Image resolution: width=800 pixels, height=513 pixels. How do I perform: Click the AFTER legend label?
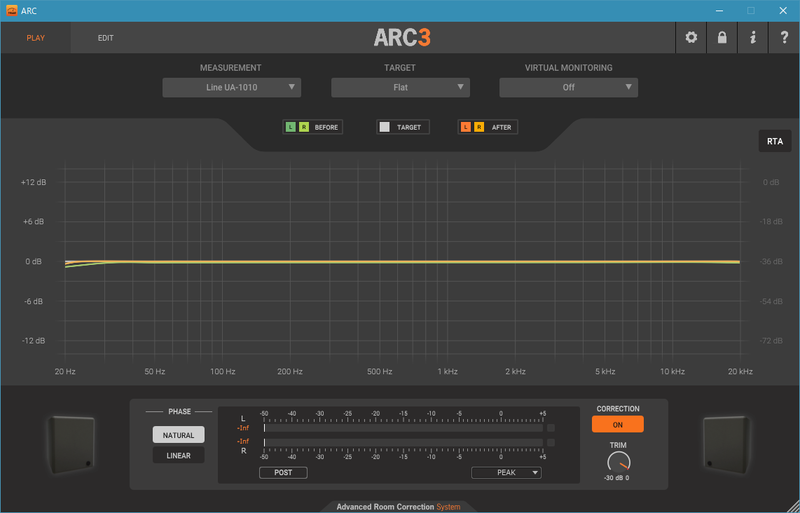502,127
